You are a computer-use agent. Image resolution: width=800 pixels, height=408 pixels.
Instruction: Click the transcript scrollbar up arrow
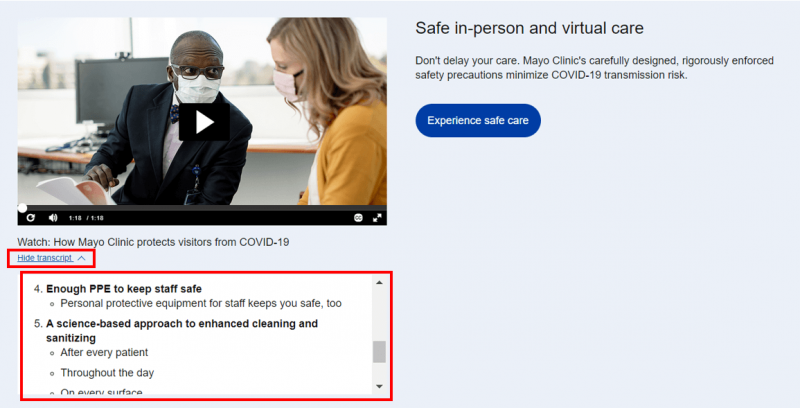[x=379, y=283]
